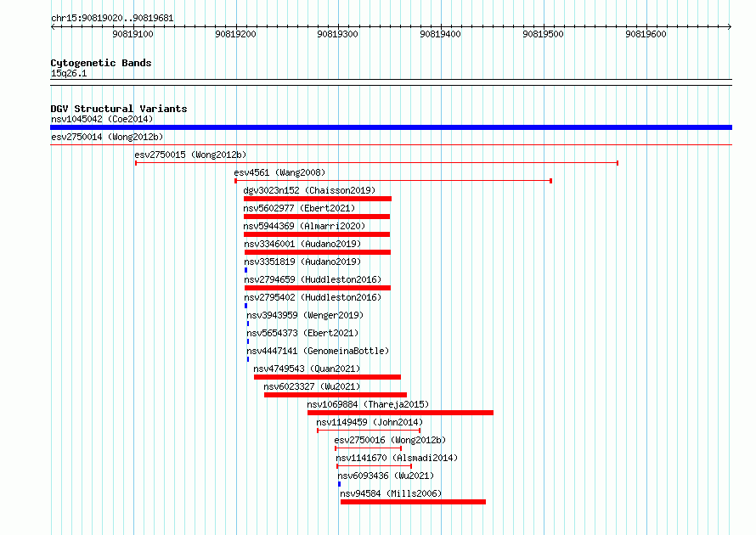
Task: Click the esv4561 red span line
Action: [393, 181]
